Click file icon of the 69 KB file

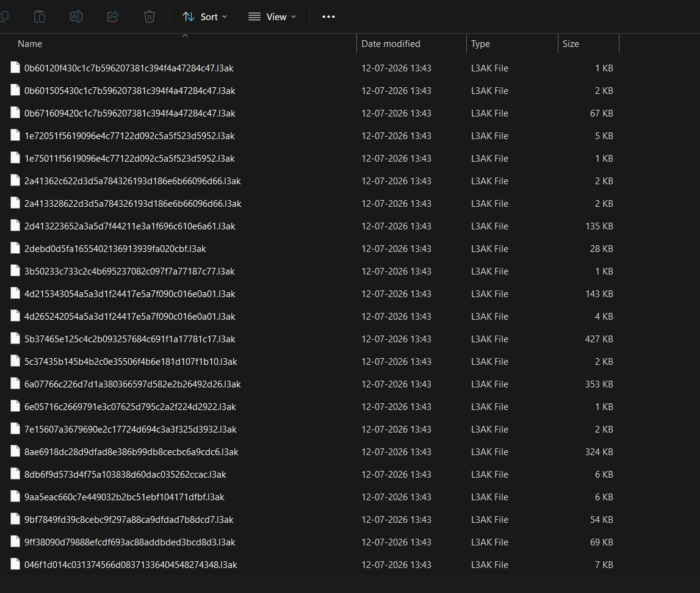pos(15,541)
